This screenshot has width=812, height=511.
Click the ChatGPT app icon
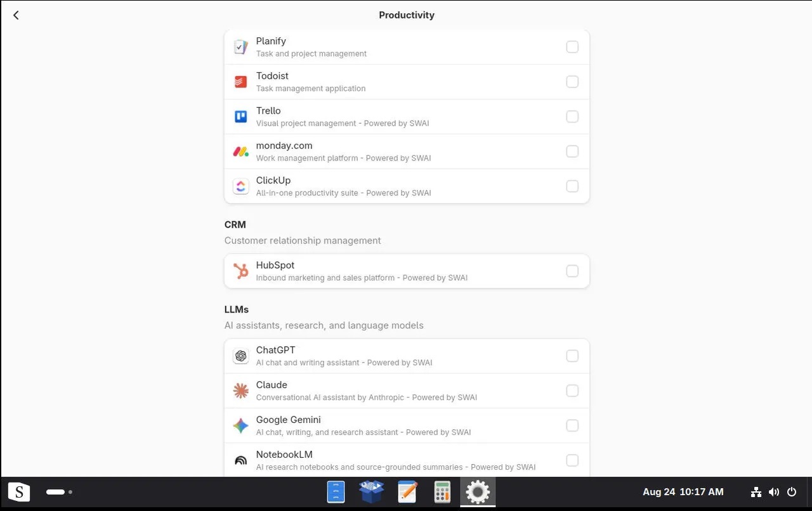point(240,356)
